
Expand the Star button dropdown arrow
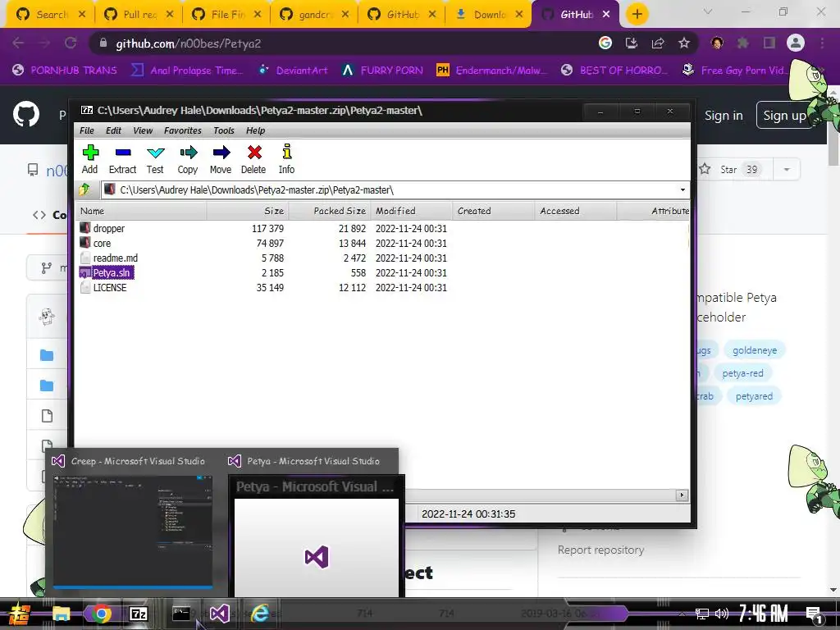click(787, 169)
